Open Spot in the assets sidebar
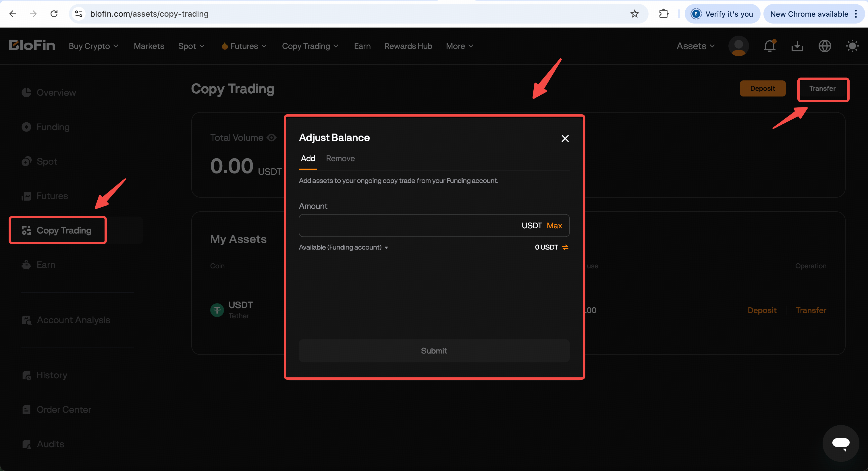This screenshot has height=471, width=868. point(39,161)
